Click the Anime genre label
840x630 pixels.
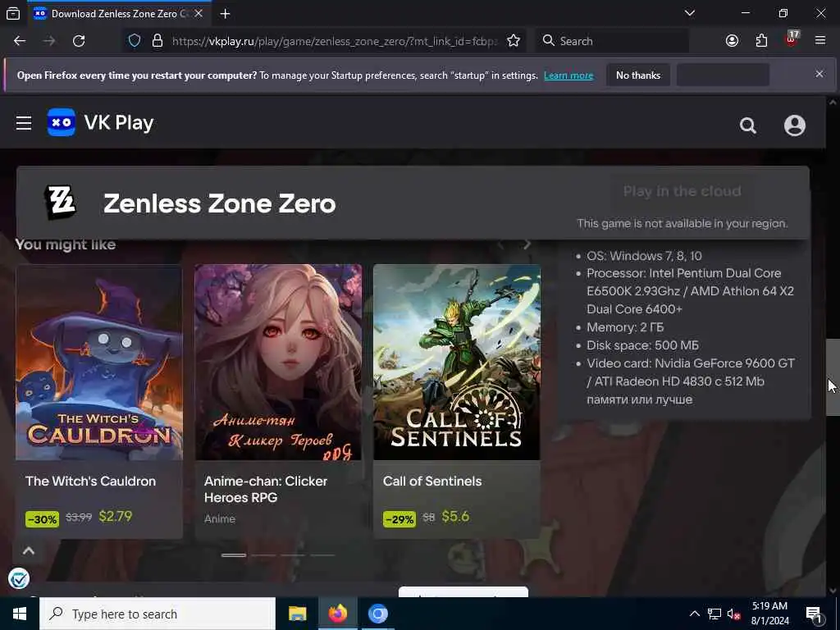point(220,518)
